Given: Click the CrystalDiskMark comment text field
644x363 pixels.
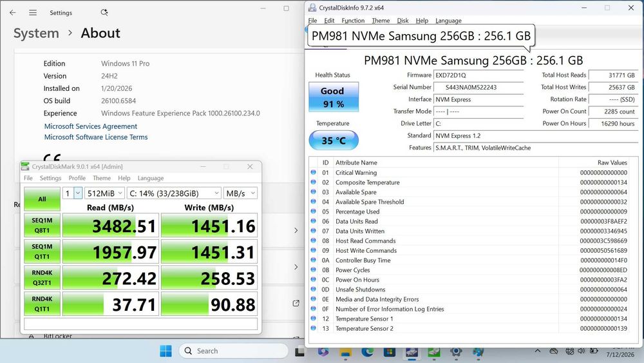Looking at the screenshot, I should tap(140, 324).
